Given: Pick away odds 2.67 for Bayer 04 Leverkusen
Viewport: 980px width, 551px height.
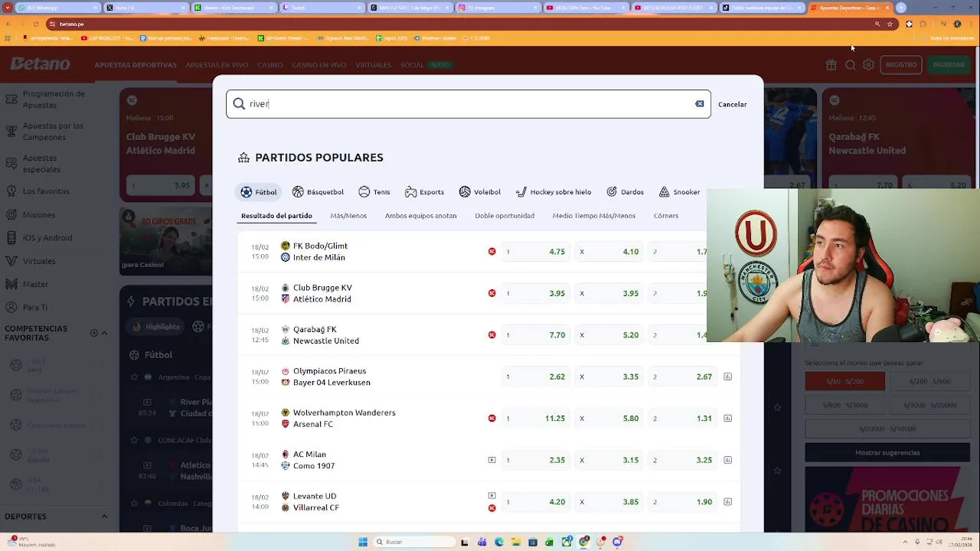Looking at the screenshot, I should coord(682,377).
